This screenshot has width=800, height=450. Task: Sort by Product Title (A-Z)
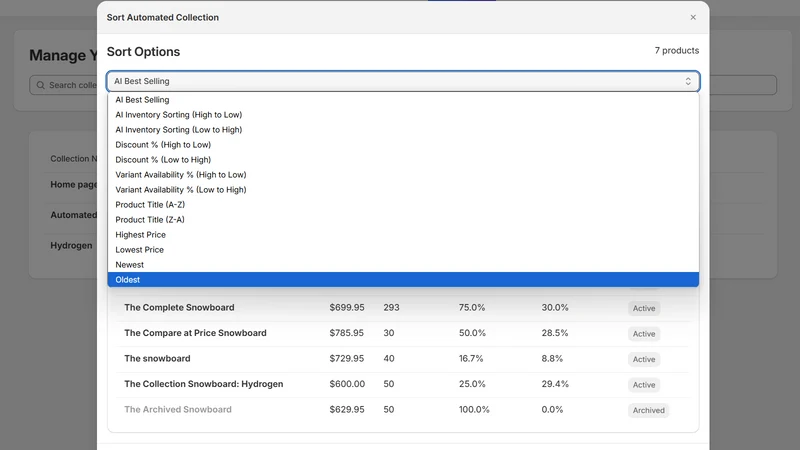click(x=403, y=205)
